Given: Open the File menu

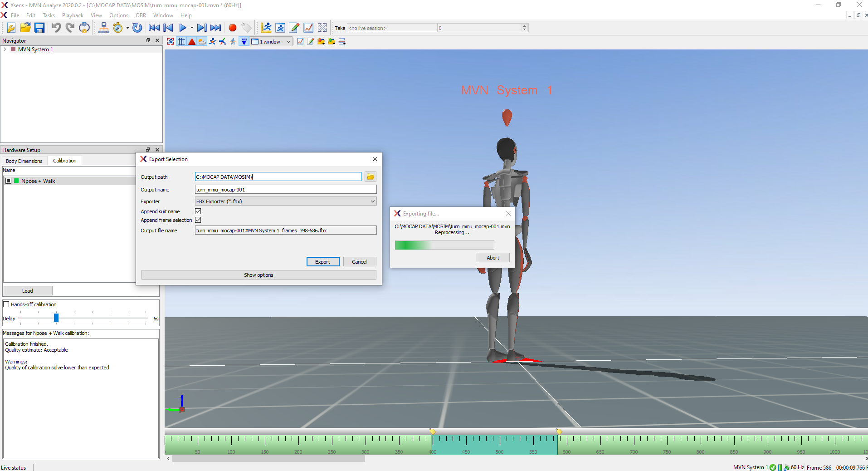Looking at the screenshot, I should point(15,15).
